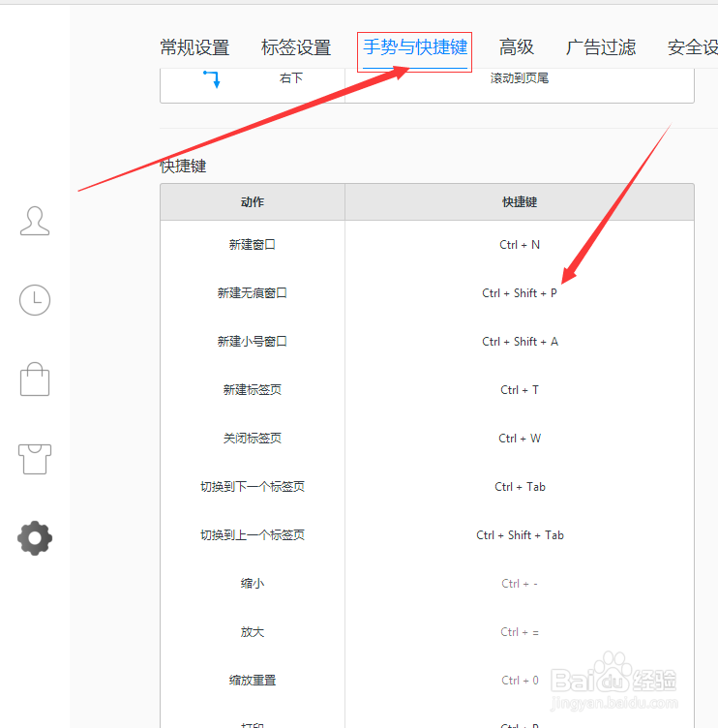Select the 放大 row label

coord(253,632)
